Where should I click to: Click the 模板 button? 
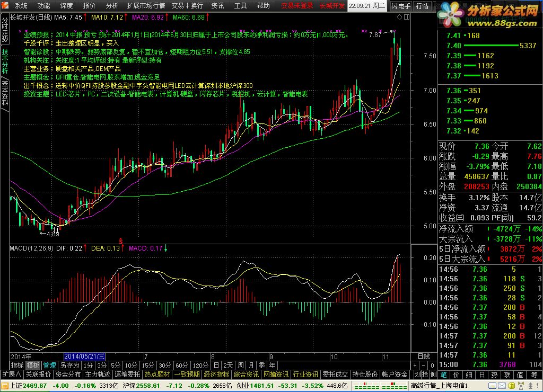click(x=33, y=366)
